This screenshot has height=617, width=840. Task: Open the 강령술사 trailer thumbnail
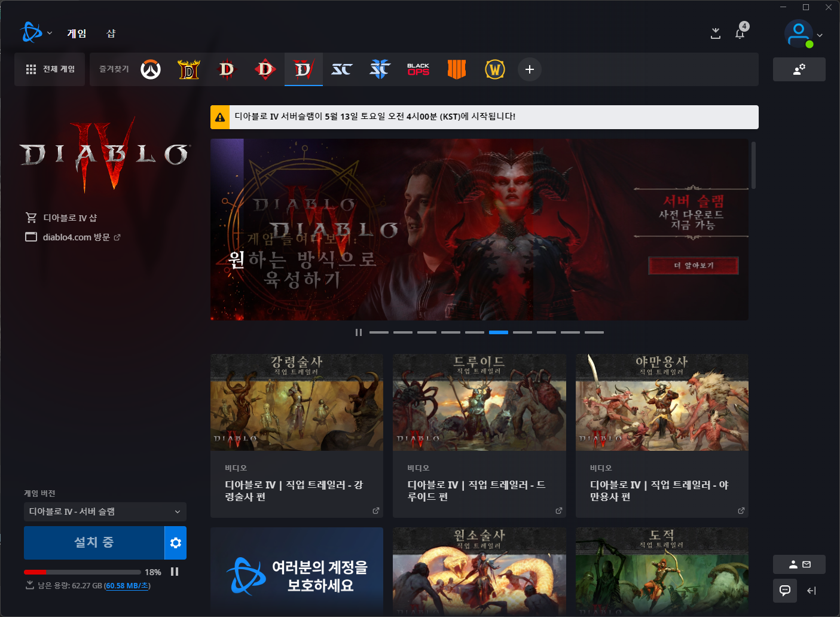click(x=297, y=402)
